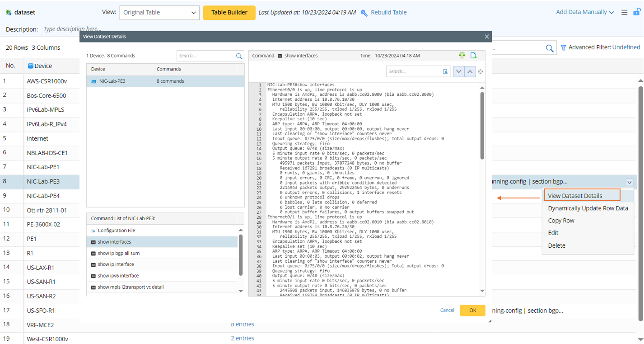The width and height of the screenshot is (644, 344).
Task: Click the compare (balance scale) icon
Action: [x=462, y=56]
